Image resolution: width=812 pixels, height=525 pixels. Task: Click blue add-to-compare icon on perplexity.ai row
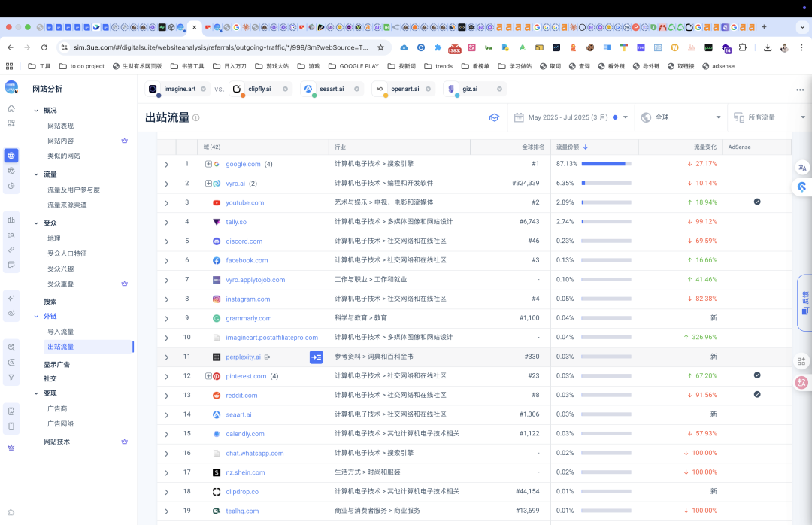coord(317,357)
